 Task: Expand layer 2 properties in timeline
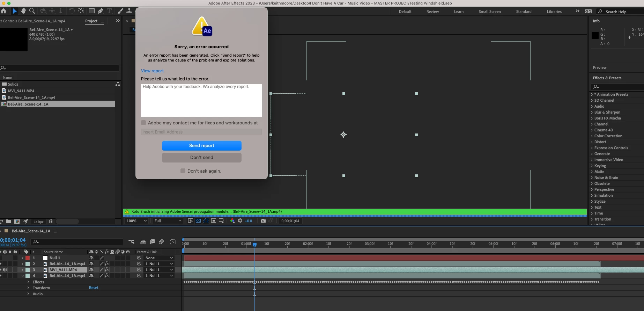click(22, 264)
